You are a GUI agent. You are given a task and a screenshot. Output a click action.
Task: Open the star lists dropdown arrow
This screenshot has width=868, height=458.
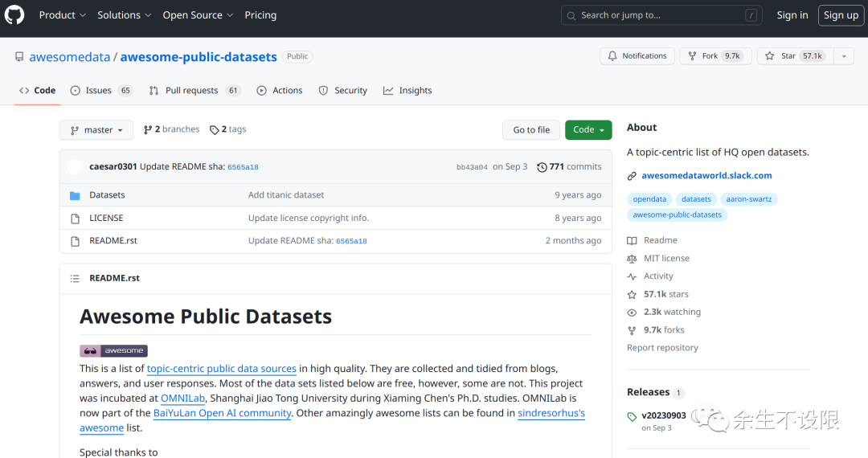844,56
